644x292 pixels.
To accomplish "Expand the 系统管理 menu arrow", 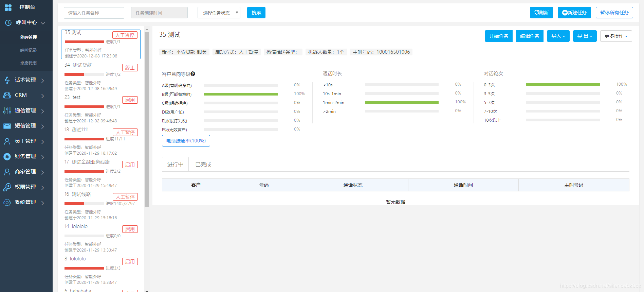I will pyautogui.click(x=43, y=203).
